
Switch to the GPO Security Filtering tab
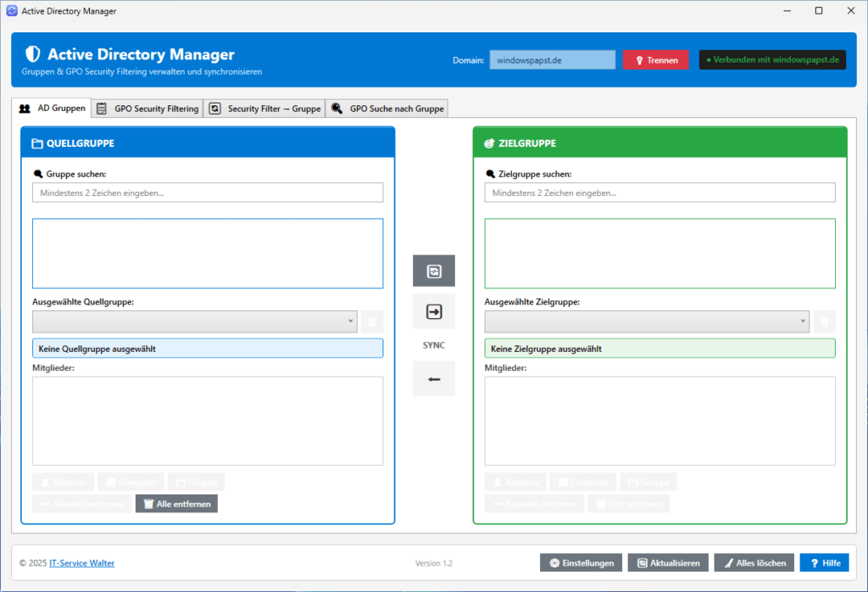(147, 109)
